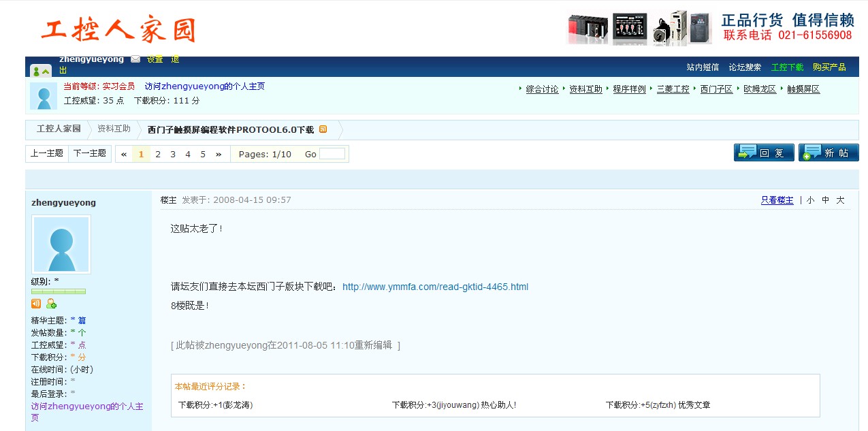
Task: Click the Go page number input box
Action: [x=332, y=155]
